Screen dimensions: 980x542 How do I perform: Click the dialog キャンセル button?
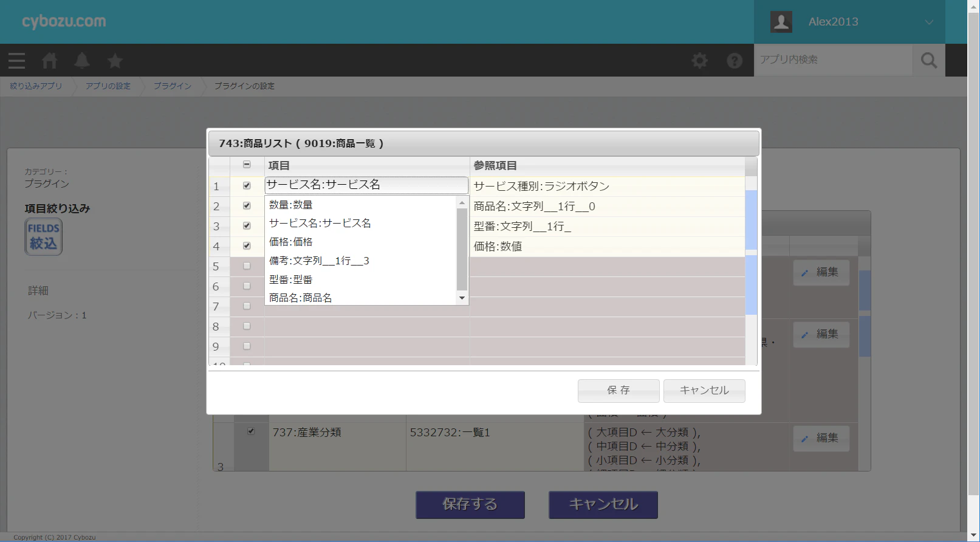tap(704, 391)
